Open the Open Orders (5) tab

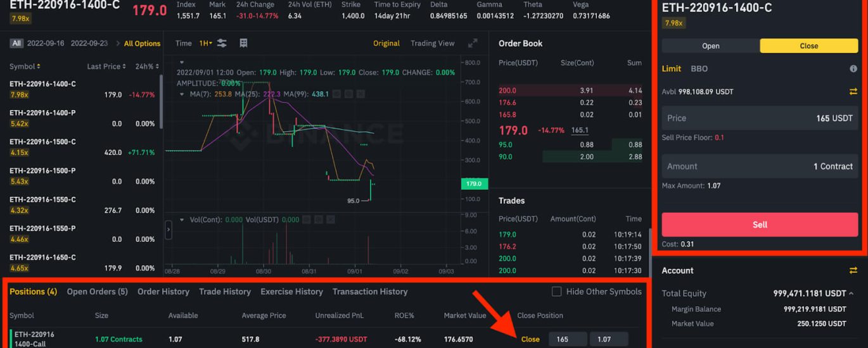[97, 292]
